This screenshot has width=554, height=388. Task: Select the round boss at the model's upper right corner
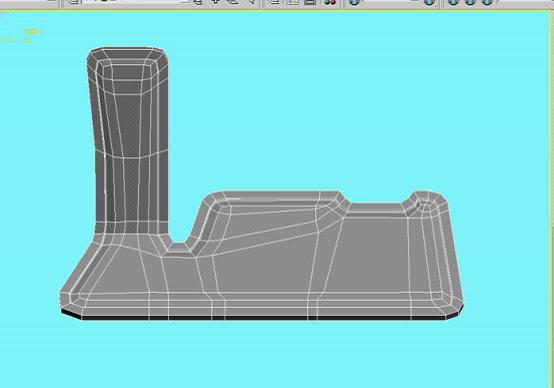(425, 203)
